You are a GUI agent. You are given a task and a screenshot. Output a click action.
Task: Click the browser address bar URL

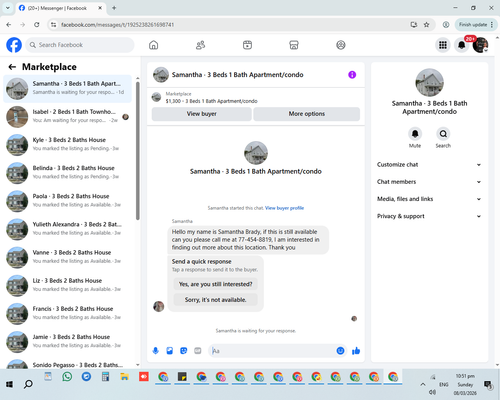[117, 25]
